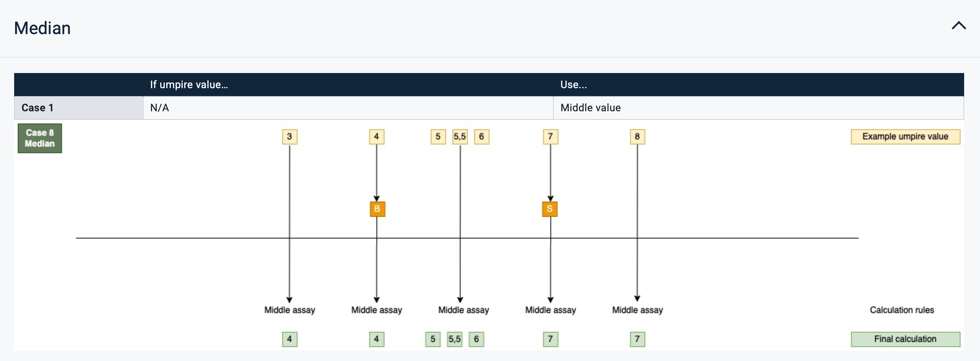The image size is (980, 361).
Task: Collapse the Median section chevron
Action: (x=958, y=26)
